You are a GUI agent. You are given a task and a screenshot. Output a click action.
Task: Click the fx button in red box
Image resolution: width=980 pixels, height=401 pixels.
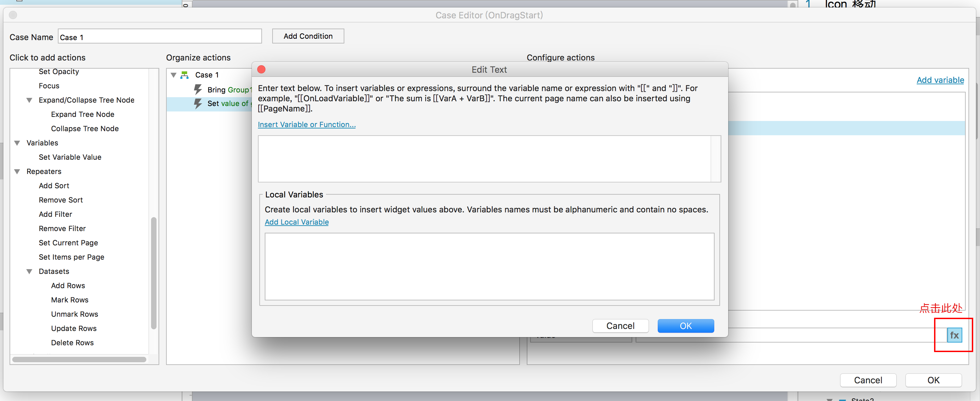[954, 335]
